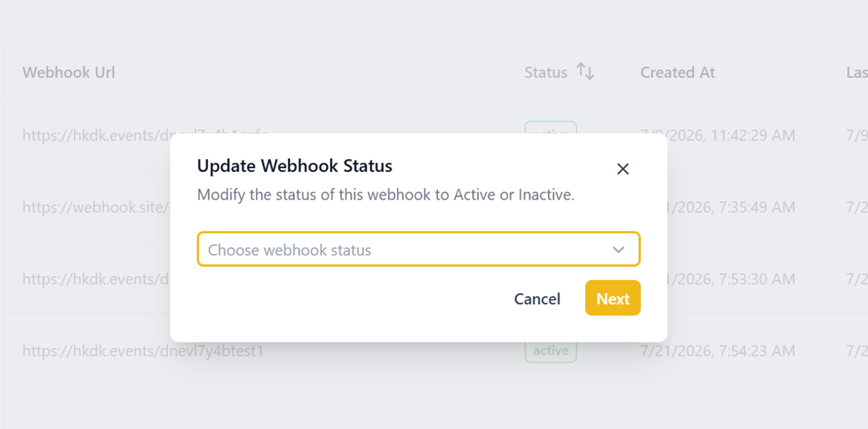Select the Status column header text
Viewport: 868px width, 429px height.
point(546,72)
